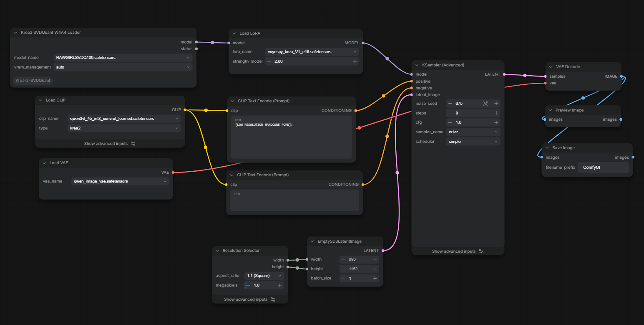This screenshot has width=644, height=325.
Task: Decrease cfg value with minus icon
Action: pos(450,123)
